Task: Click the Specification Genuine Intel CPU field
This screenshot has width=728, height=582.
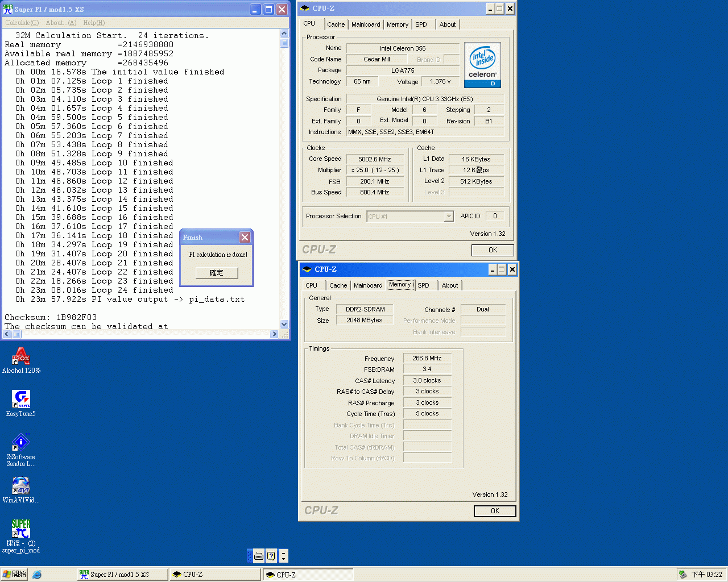Action: 425,99
